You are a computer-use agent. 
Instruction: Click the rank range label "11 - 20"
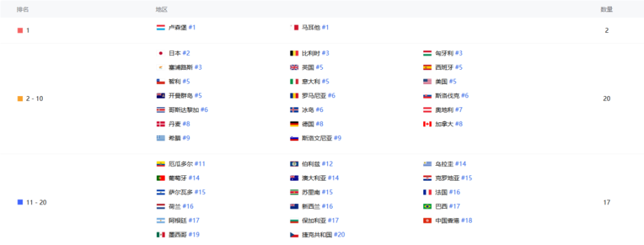tap(36, 202)
